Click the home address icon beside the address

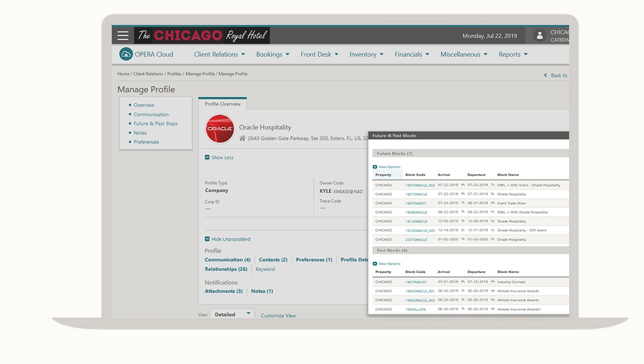click(242, 139)
